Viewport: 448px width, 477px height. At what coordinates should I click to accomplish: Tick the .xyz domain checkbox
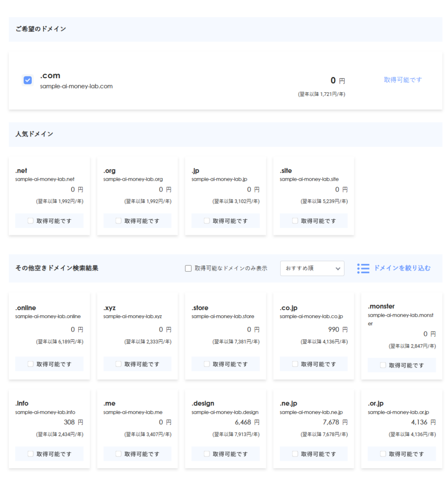(119, 364)
